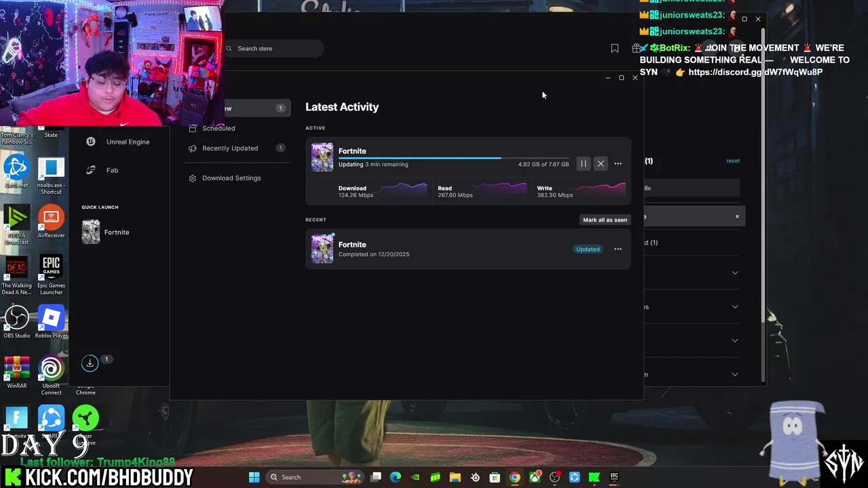Expand fourth collapsed section in right window
868x488 pixels.
click(x=734, y=374)
